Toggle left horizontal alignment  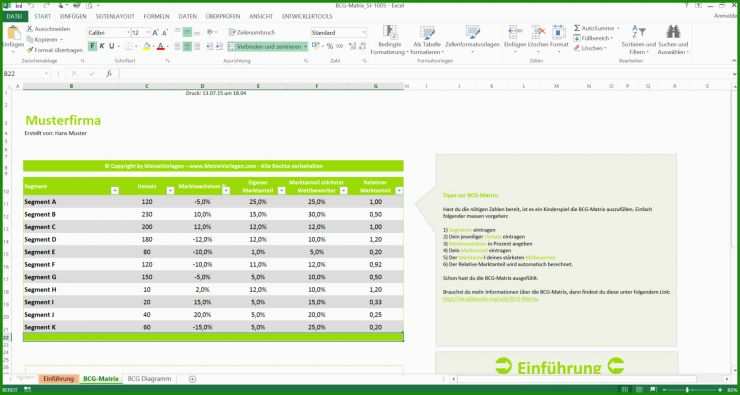point(177,46)
